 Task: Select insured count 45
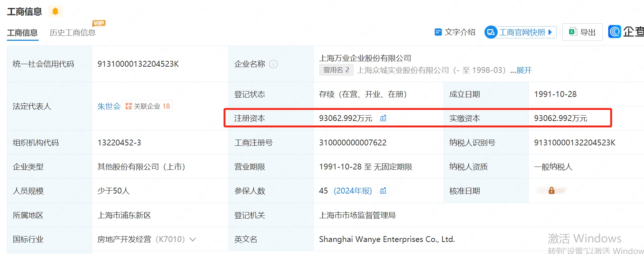coord(323,191)
